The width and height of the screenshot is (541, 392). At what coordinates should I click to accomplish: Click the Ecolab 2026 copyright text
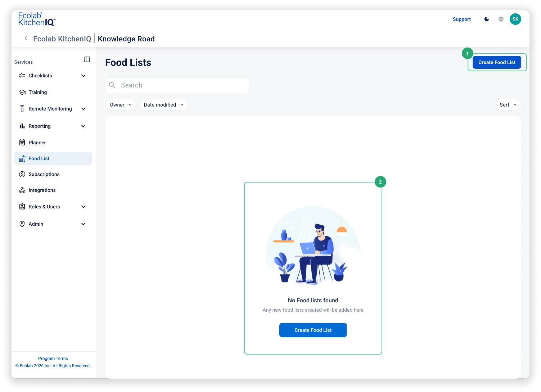53,366
